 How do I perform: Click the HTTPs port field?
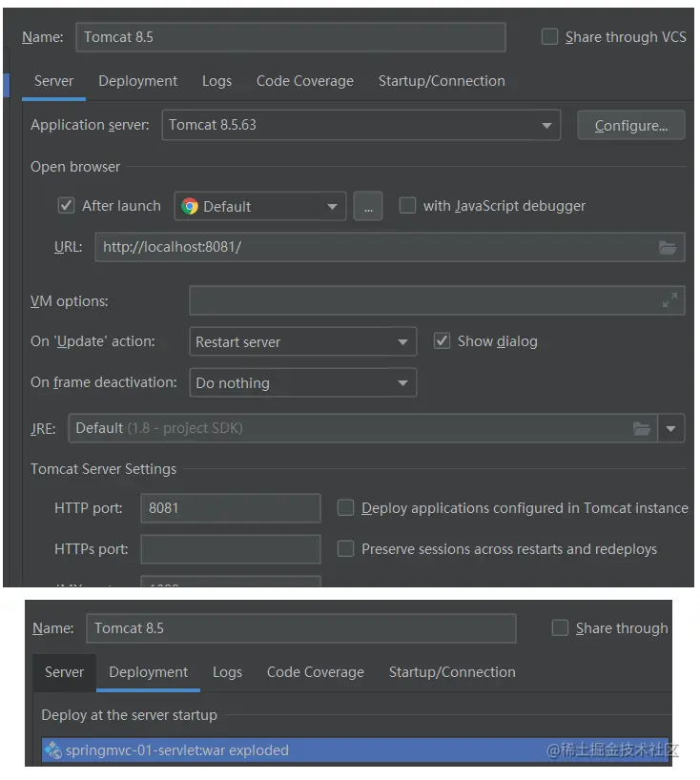231,548
